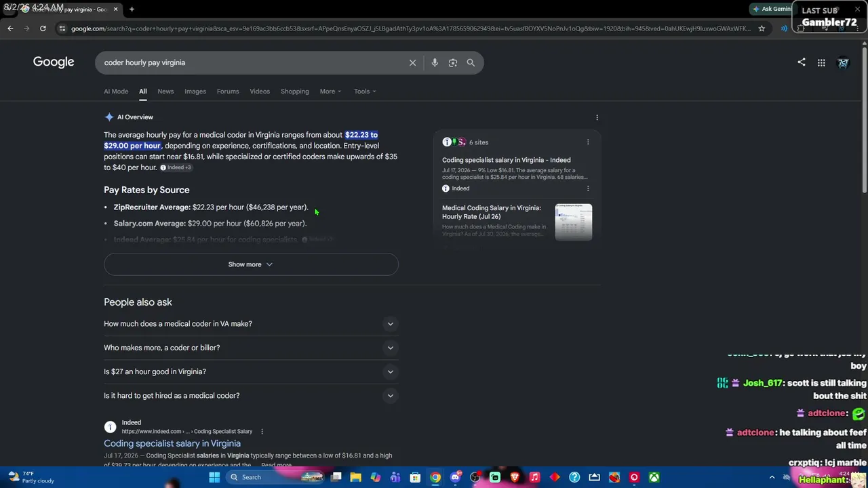Open more options beside the Indeed source label
Screen dimensions: 868x488
(588, 188)
